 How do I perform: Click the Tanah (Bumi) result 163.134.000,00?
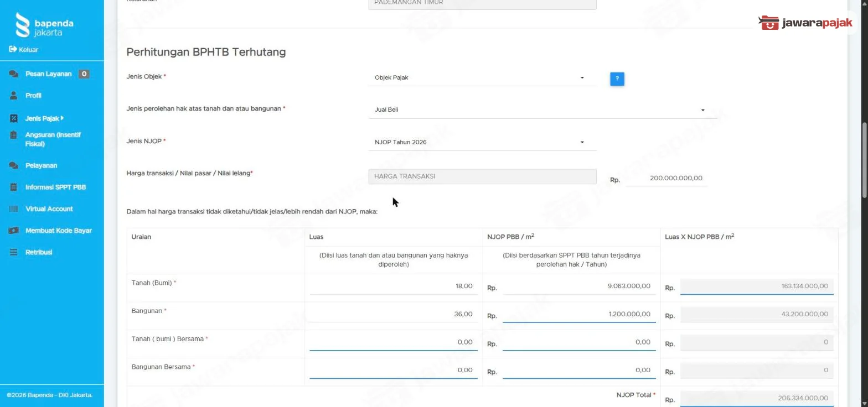[757, 286]
